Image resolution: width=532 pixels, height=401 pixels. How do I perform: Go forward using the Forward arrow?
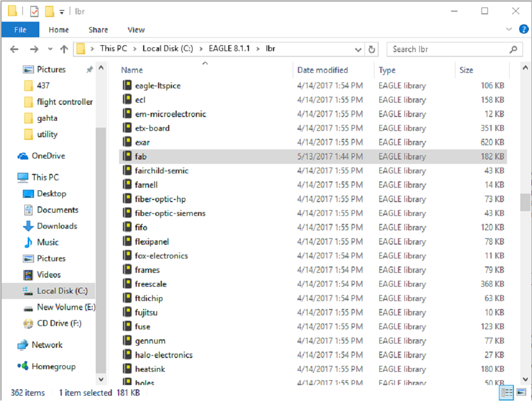[34, 49]
